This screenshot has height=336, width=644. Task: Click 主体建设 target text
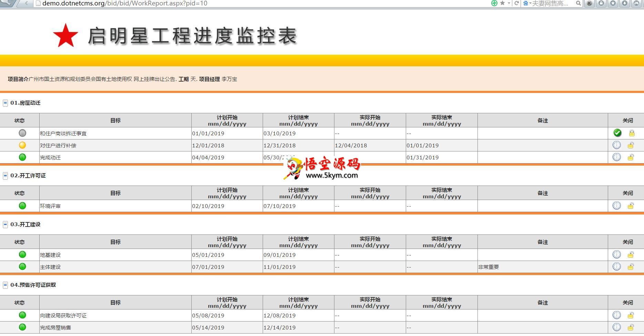pos(50,267)
